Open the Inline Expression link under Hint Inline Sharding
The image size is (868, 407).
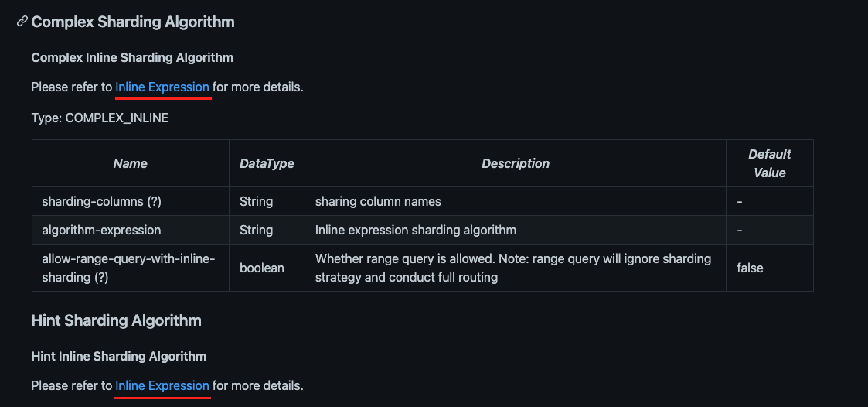162,385
